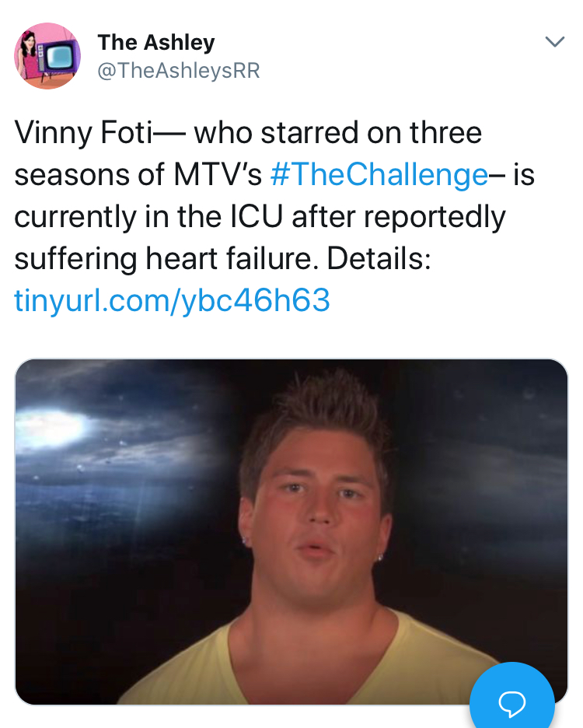Viewport: 583px width, 728px height.
Task: Expand the tweet options chevron
Action: coord(554,42)
